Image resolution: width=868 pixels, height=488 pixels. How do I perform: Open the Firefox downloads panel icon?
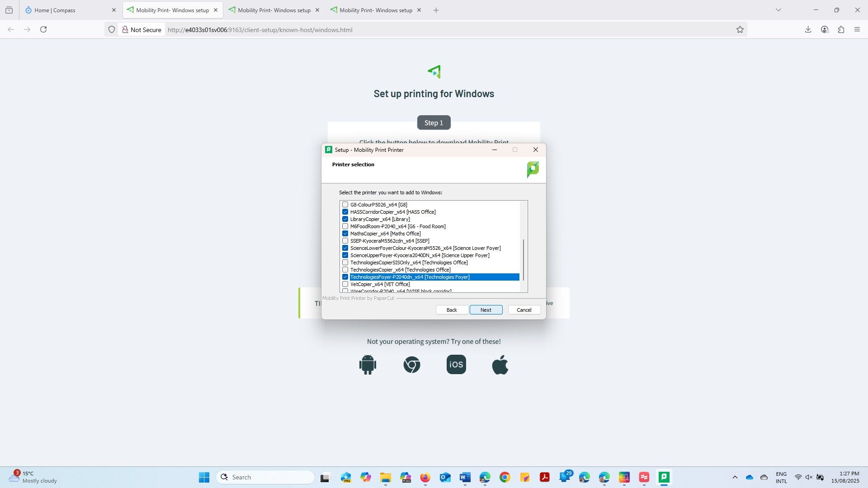pyautogui.click(x=808, y=30)
